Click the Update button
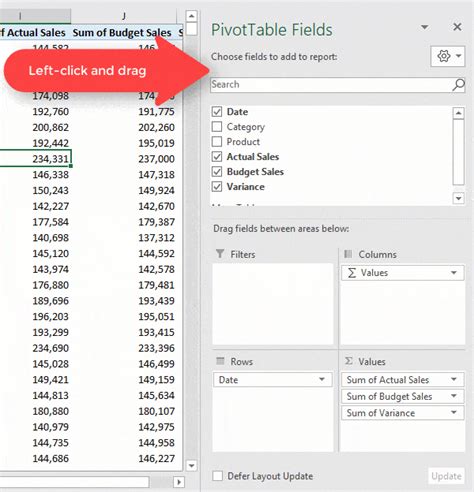 tap(446, 476)
